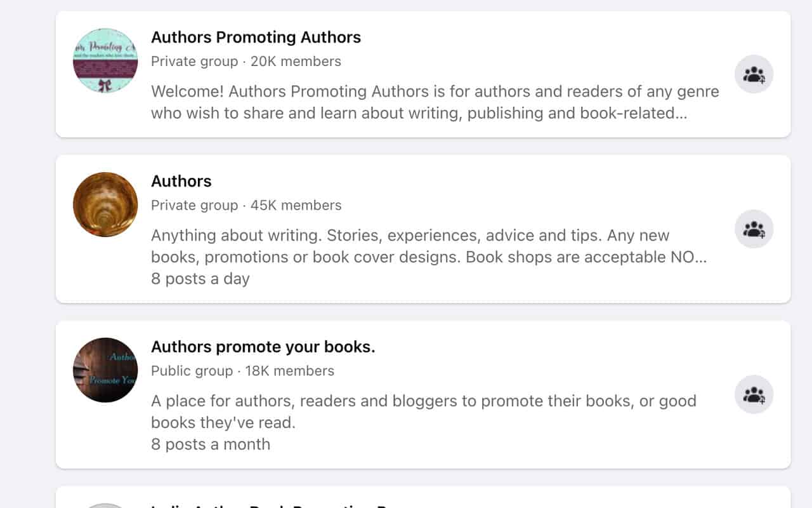Click the '8 posts a day' text
Viewport: 812px width, 508px height.
[x=200, y=279]
